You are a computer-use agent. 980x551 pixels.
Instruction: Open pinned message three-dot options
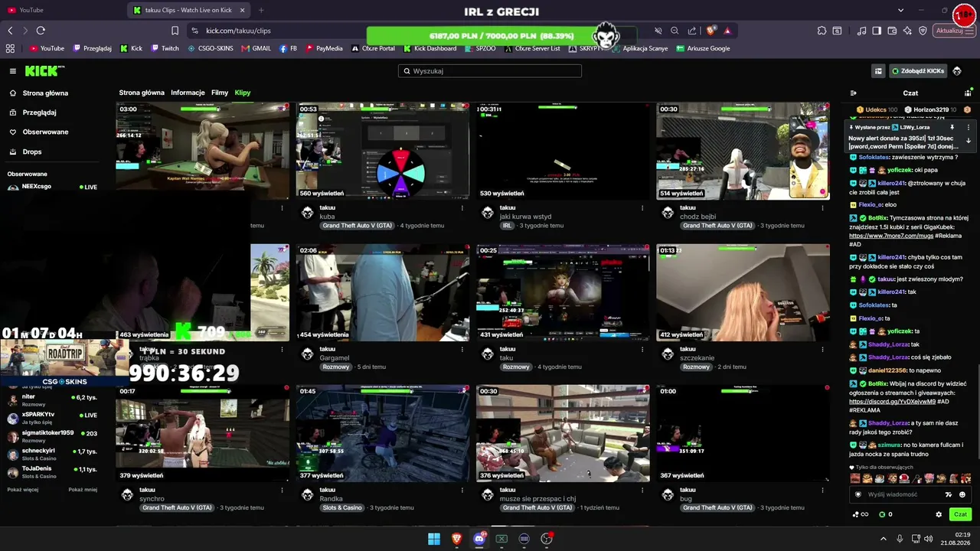(x=968, y=127)
